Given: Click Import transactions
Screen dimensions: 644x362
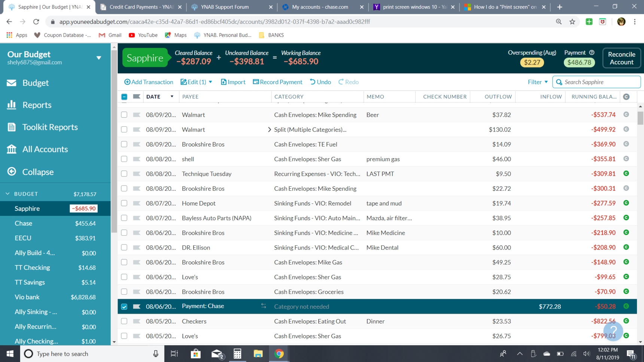Looking at the screenshot, I should point(233,82).
